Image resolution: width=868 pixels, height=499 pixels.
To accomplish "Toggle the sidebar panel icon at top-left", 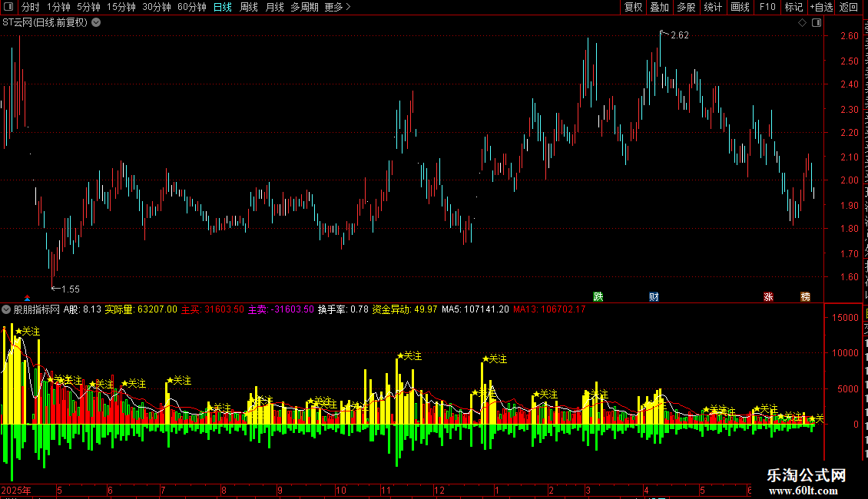I will click(8, 7).
